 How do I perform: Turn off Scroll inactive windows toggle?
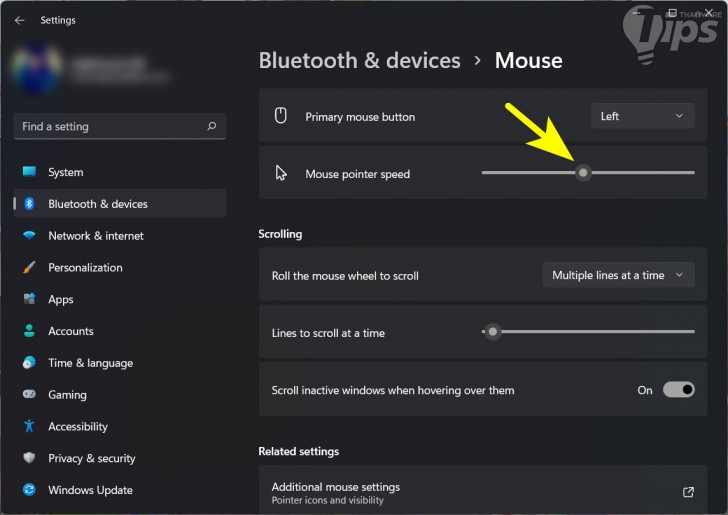coord(679,390)
